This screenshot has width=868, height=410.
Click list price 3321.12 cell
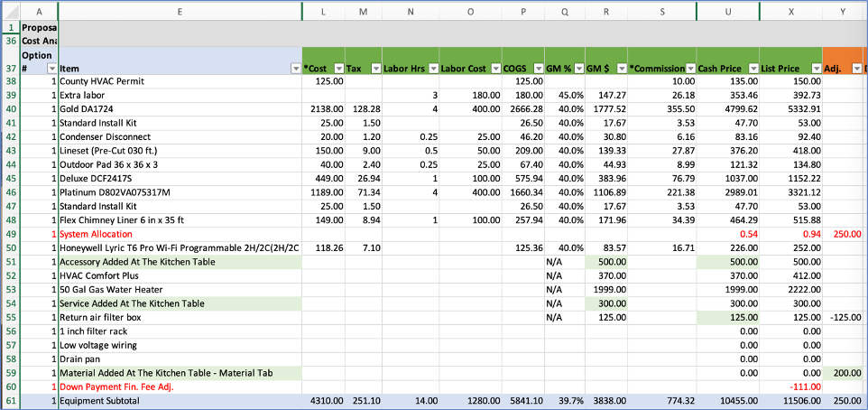point(791,192)
